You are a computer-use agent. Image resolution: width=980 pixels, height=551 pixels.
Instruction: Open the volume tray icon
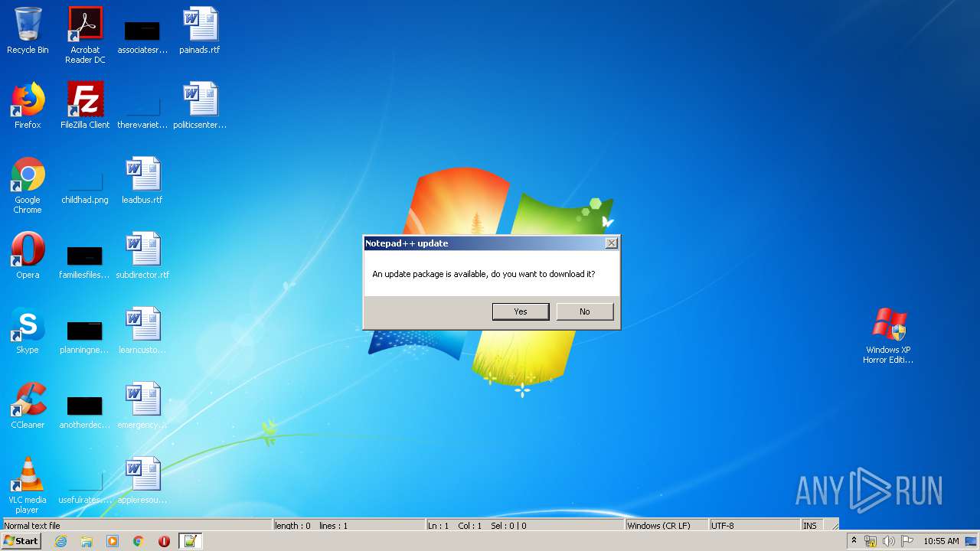coord(889,541)
